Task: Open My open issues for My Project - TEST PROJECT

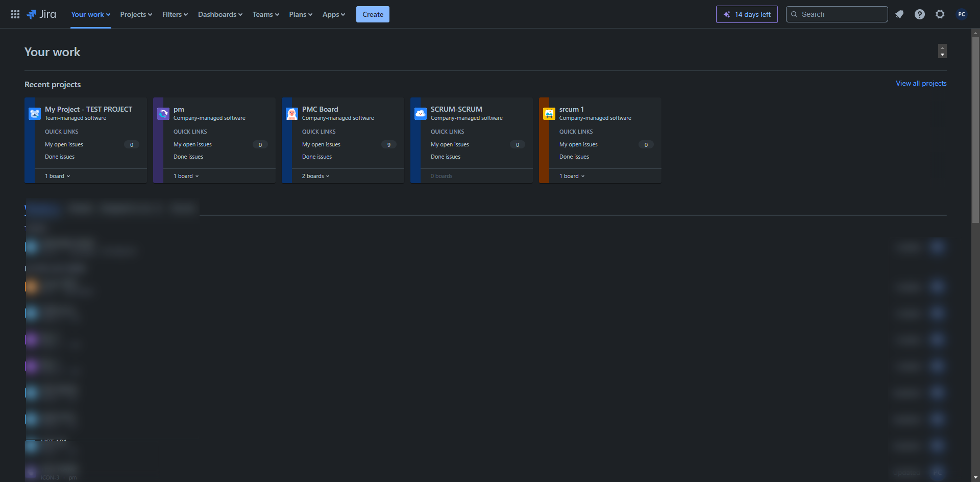Action: [x=64, y=144]
